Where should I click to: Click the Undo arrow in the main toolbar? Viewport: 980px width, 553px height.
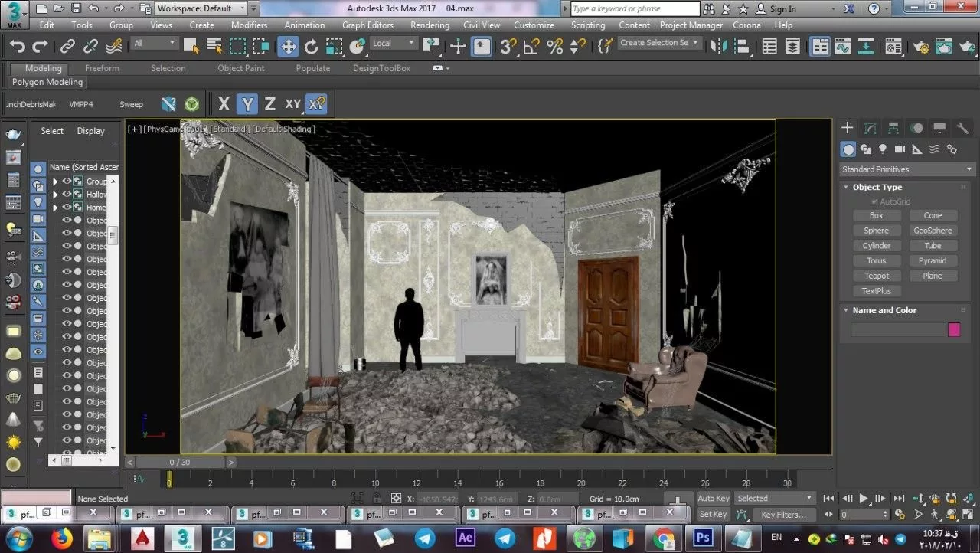click(x=17, y=47)
